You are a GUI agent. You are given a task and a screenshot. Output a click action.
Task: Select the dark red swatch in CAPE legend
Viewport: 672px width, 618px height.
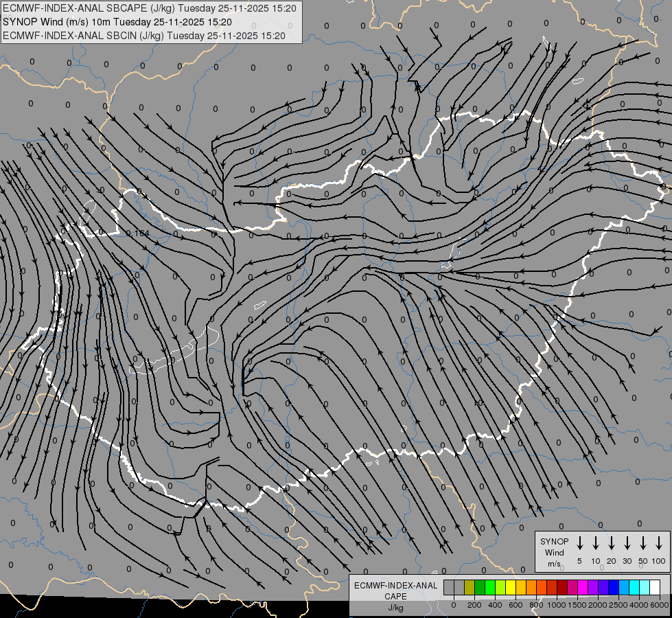(x=562, y=587)
